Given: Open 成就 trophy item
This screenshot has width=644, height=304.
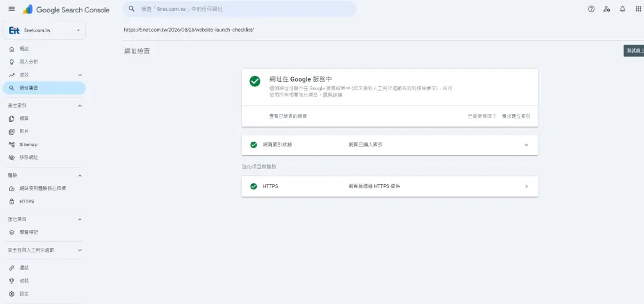Looking at the screenshot, I should click(x=44, y=281).
